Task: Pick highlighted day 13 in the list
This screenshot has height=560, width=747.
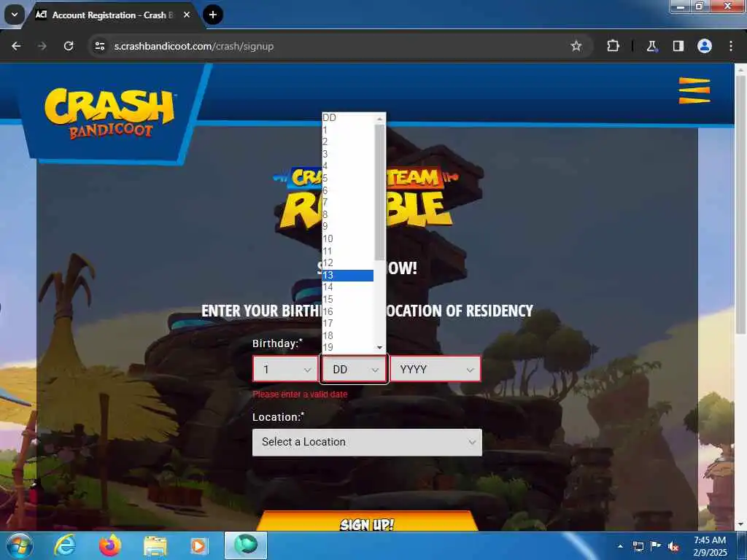Action: tap(348, 275)
